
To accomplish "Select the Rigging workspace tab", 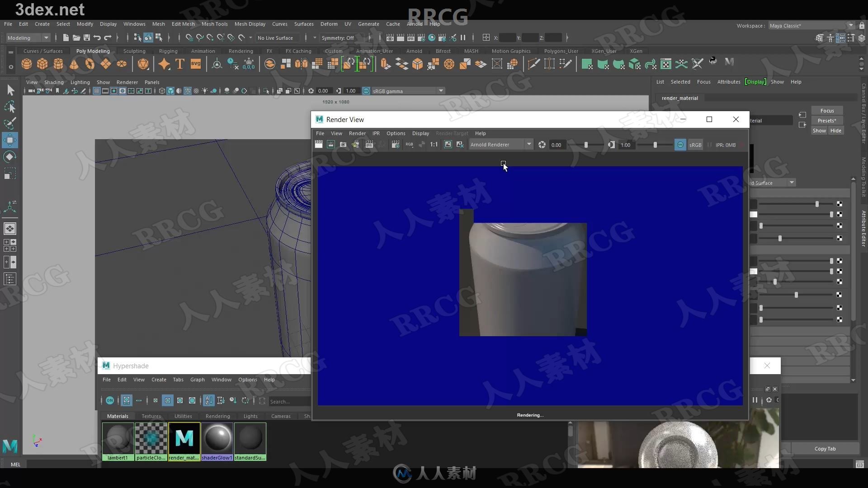I will (168, 51).
